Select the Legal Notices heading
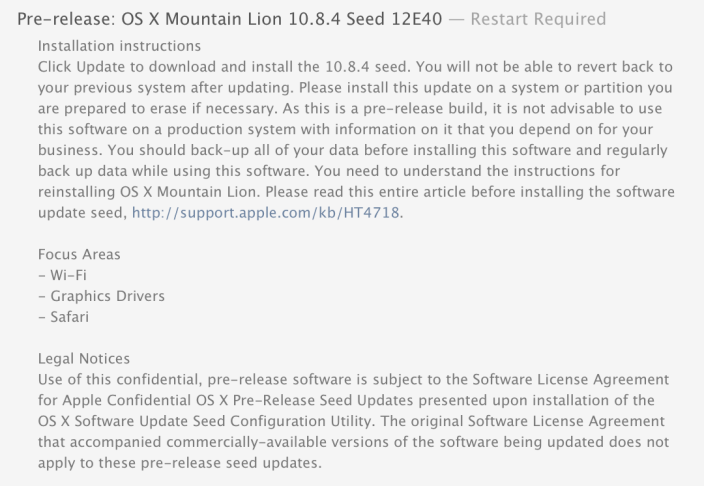Viewport: 704px width, 486px height. pos(84,358)
